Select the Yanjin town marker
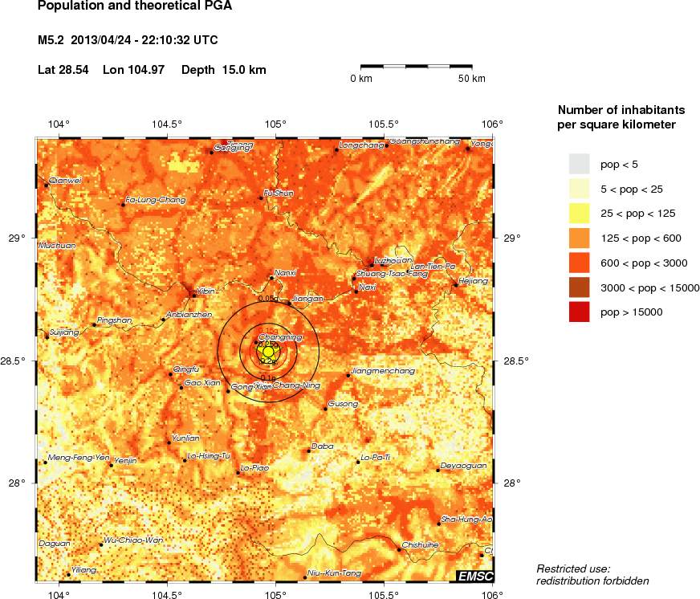This screenshot has height=599, width=700. click(x=112, y=466)
